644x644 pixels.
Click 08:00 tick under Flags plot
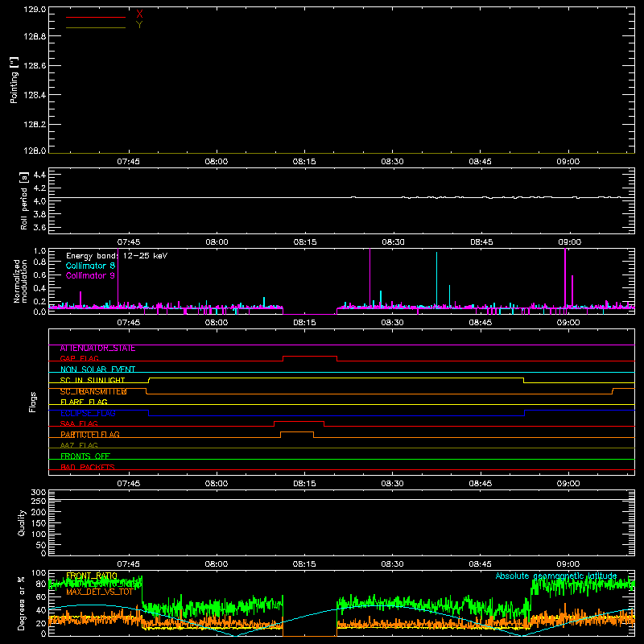217,484
